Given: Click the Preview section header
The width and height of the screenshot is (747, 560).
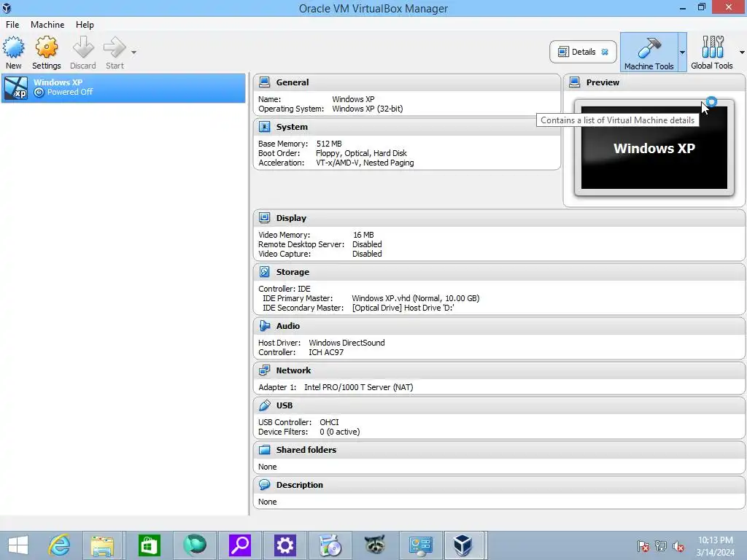Looking at the screenshot, I should pyautogui.click(x=654, y=82).
